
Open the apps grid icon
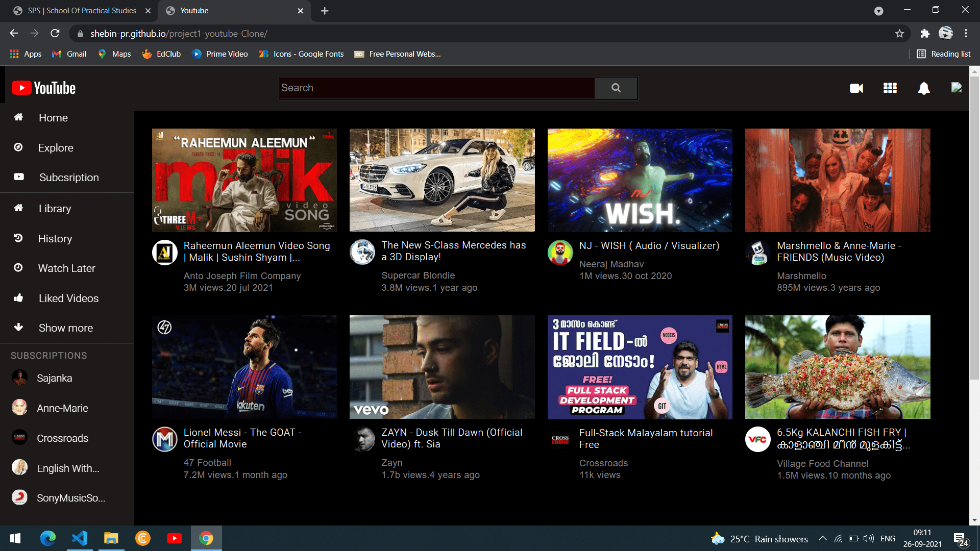click(890, 88)
